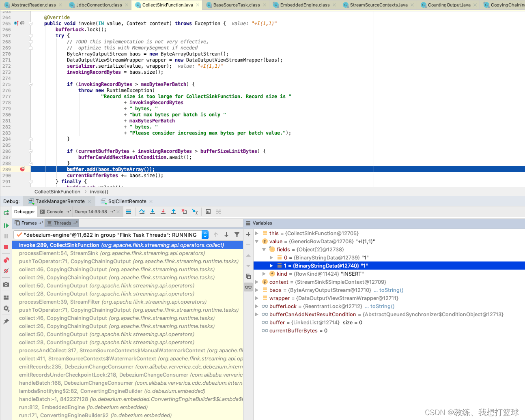The width and height of the screenshot is (525, 420).
Task: Expand the 'context' variable node
Action: [257, 282]
